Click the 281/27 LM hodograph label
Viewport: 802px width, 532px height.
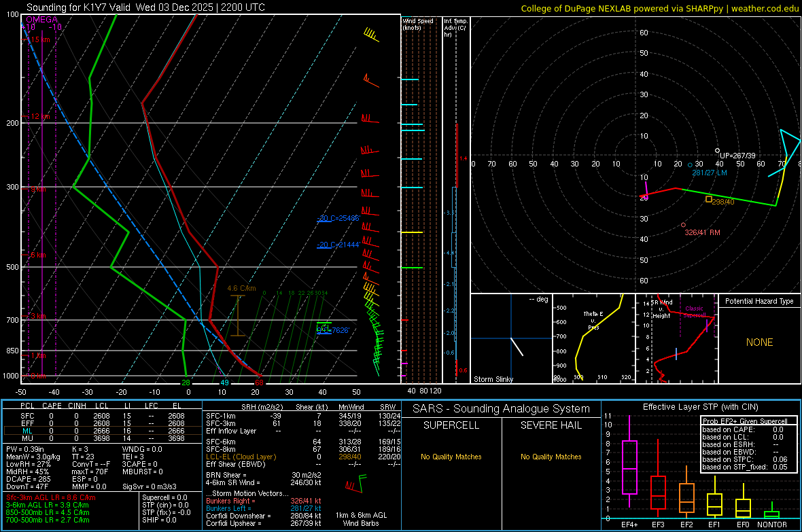[710, 173]
